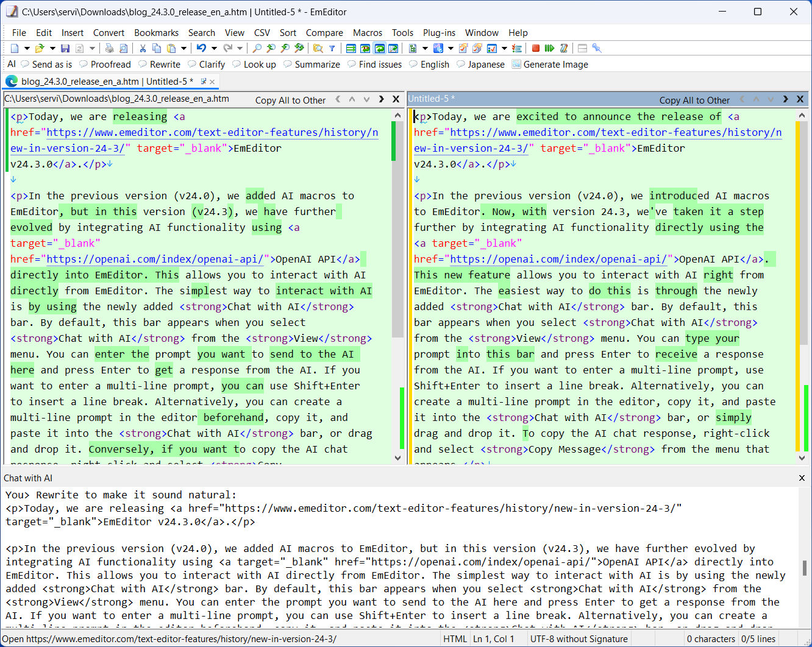Click the Japanese AI prompt button
The image size is (812, 647).
point(480,64)
